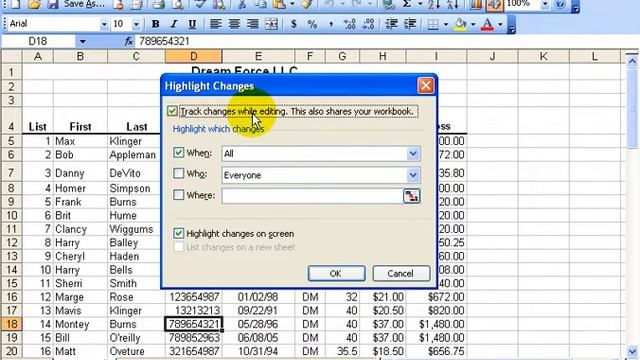Viewport: 640px width, 360px height.
Task: Apply Percent style
Action: 312,24
